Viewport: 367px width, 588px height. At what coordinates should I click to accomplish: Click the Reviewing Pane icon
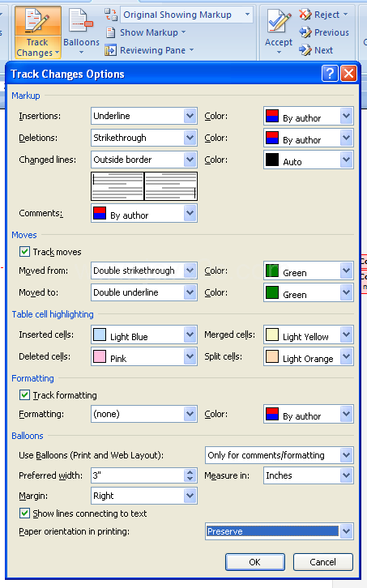[x=110, y=50]
